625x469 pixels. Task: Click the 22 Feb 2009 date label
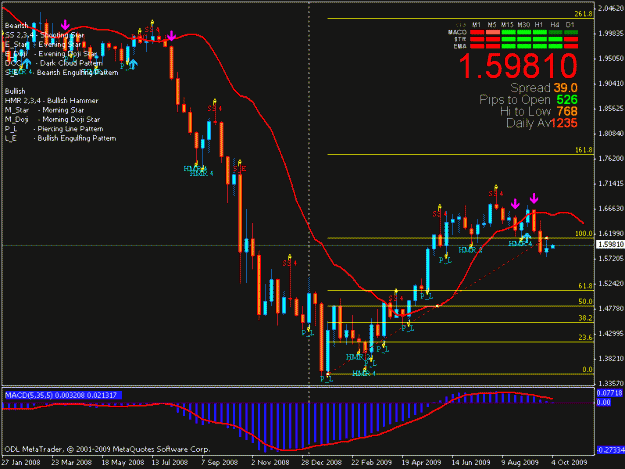371,462
